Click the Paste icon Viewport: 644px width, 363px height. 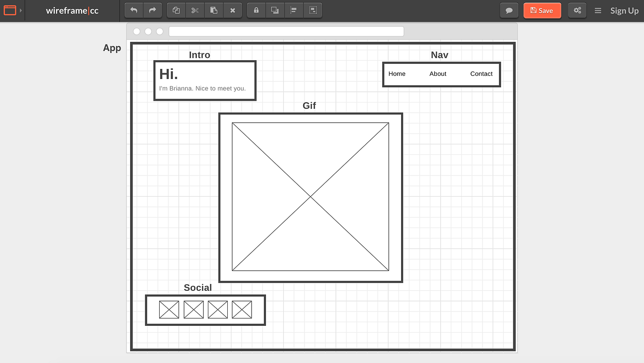213,10
